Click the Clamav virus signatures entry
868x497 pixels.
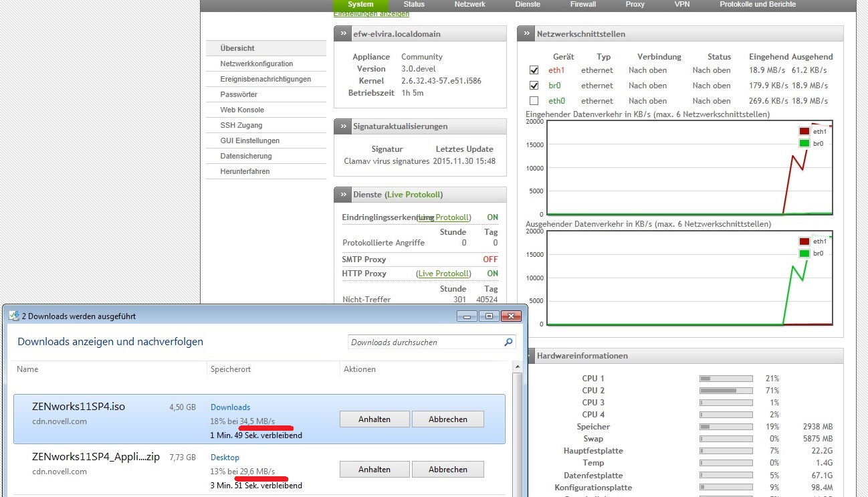tap(387, 161)
